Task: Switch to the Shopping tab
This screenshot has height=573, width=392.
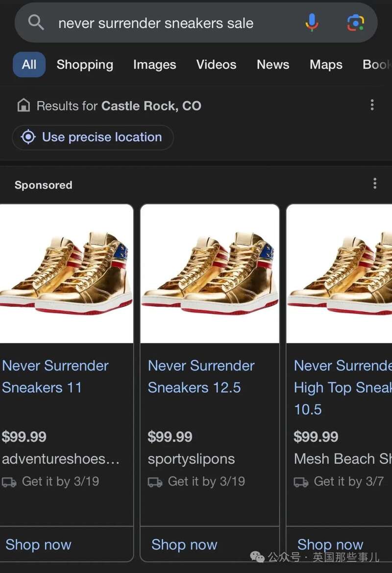Action: (x=85, y=65)
